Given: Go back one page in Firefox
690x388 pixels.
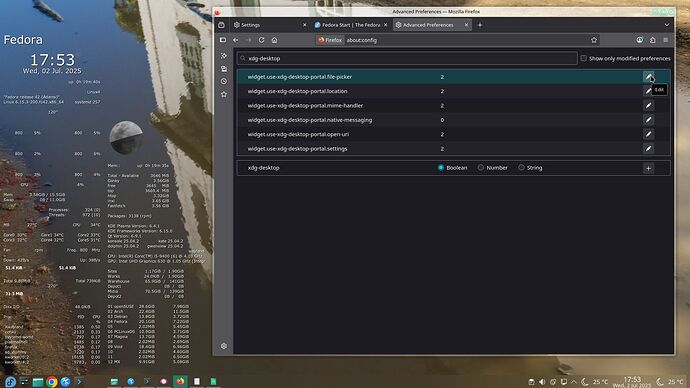Looking at the screenshot, I should [236, 40].
